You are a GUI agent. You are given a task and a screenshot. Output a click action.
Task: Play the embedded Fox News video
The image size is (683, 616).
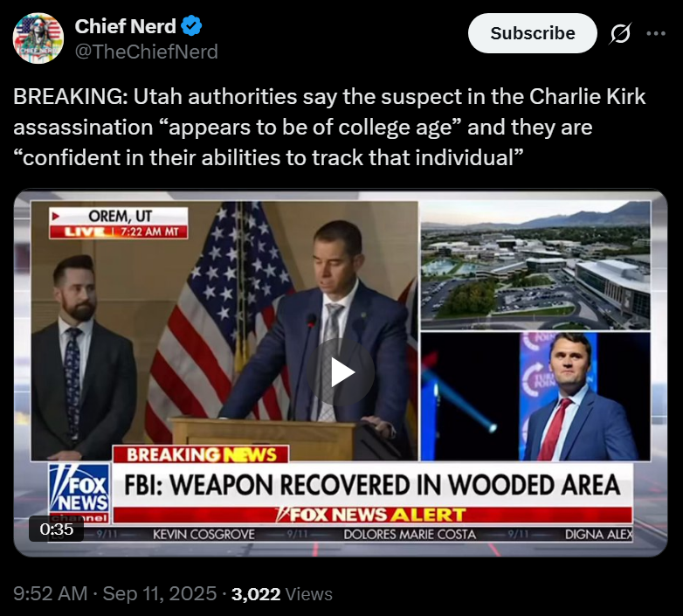tap(341, 371)
